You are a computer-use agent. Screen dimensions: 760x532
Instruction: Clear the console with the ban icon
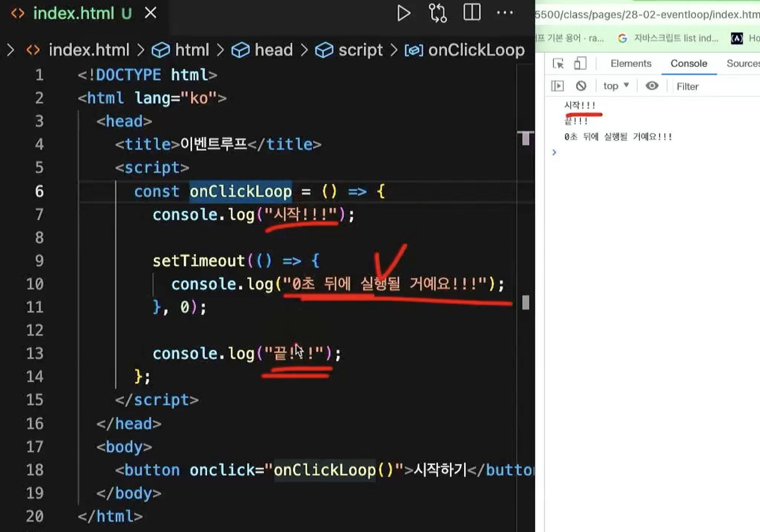pyautogui.click(x=581, y=86)
